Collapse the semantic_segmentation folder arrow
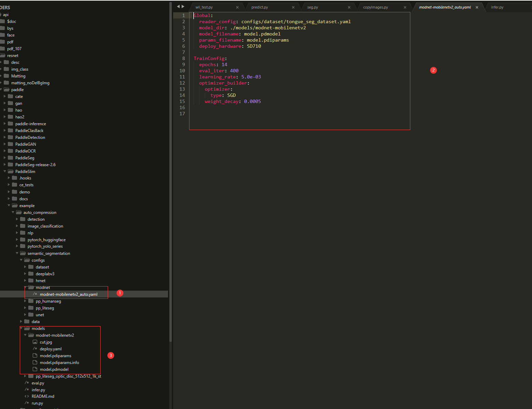The height and width of the screenshot is (409, 532). pyautogui.click(x=17, y=253)
